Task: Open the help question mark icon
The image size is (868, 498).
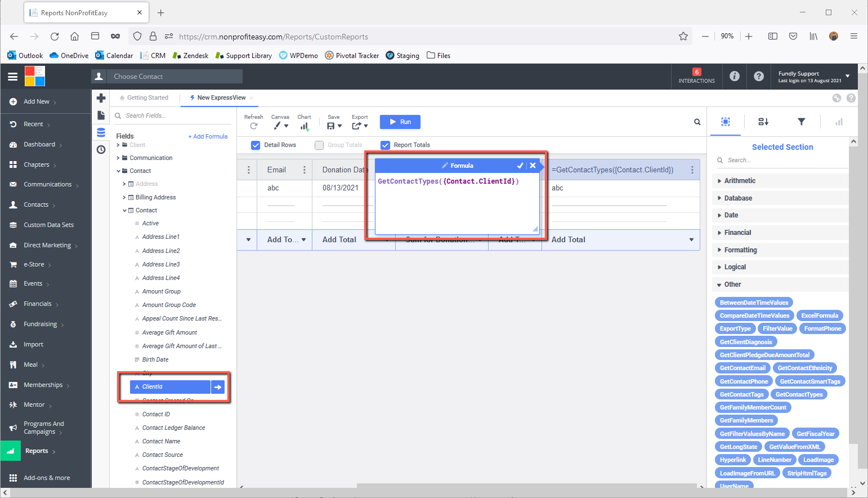Action: [759, 76]
